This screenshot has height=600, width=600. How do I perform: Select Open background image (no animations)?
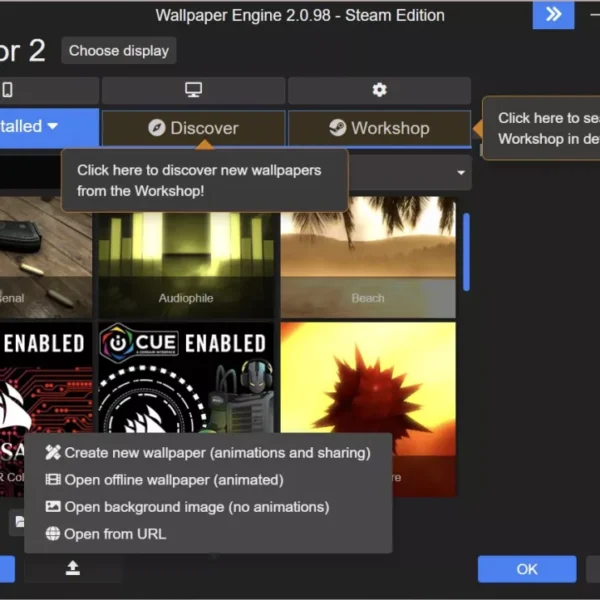point(196,507)
